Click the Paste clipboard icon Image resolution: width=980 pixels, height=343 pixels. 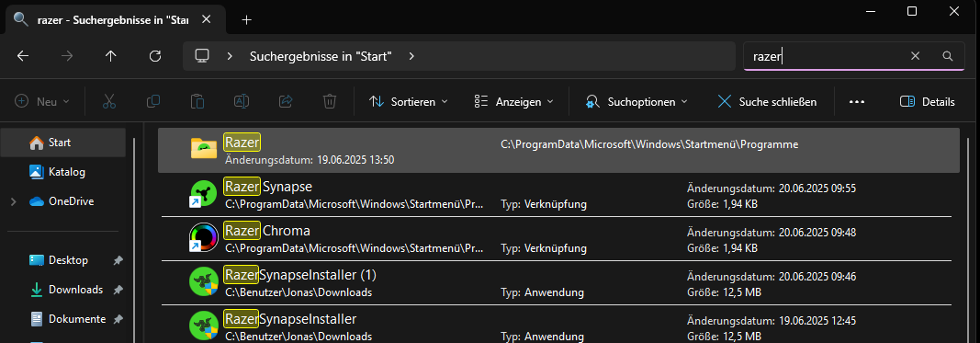(197, 101)
